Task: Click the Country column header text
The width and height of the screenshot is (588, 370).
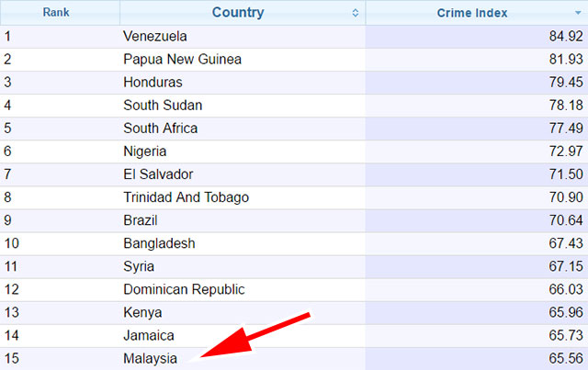Action: 238,12
